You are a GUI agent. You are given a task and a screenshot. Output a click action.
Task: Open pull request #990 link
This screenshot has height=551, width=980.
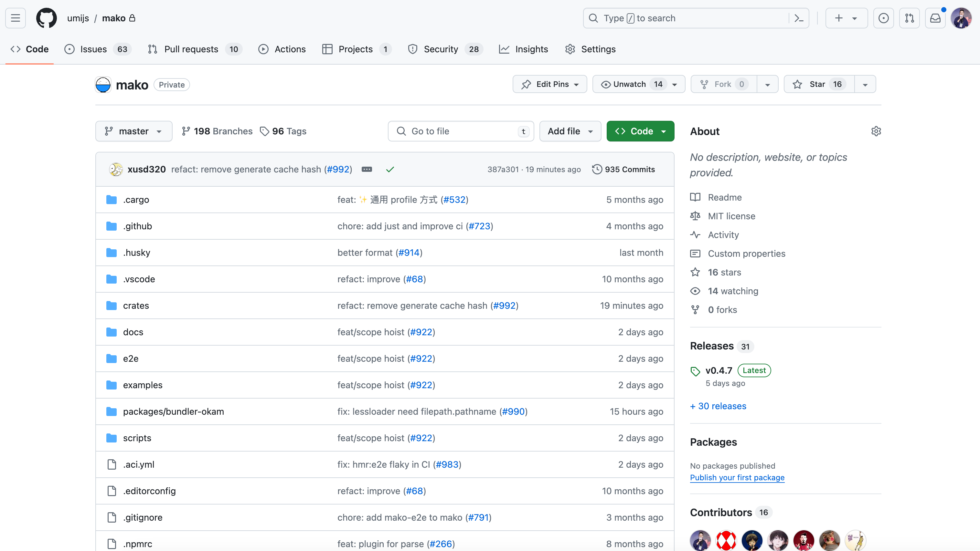pos(513,411)
